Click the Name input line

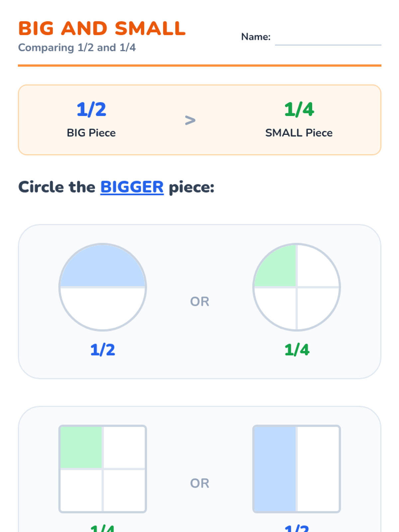tap(328, 40)
